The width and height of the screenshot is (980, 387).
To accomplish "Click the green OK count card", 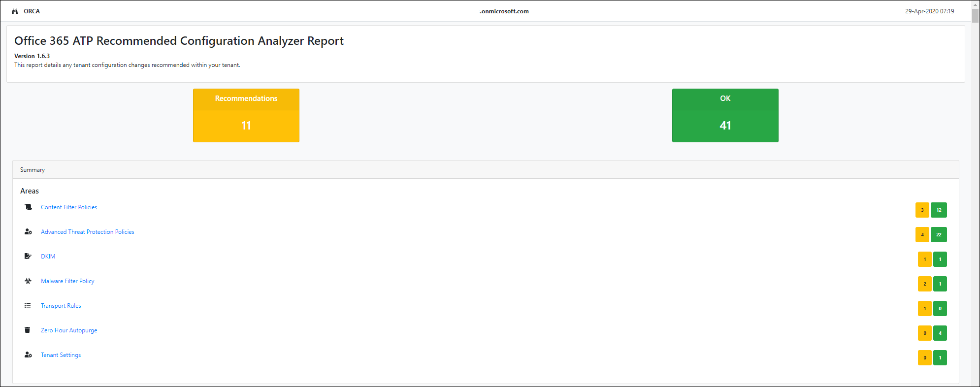I will (x=725, y=116).
